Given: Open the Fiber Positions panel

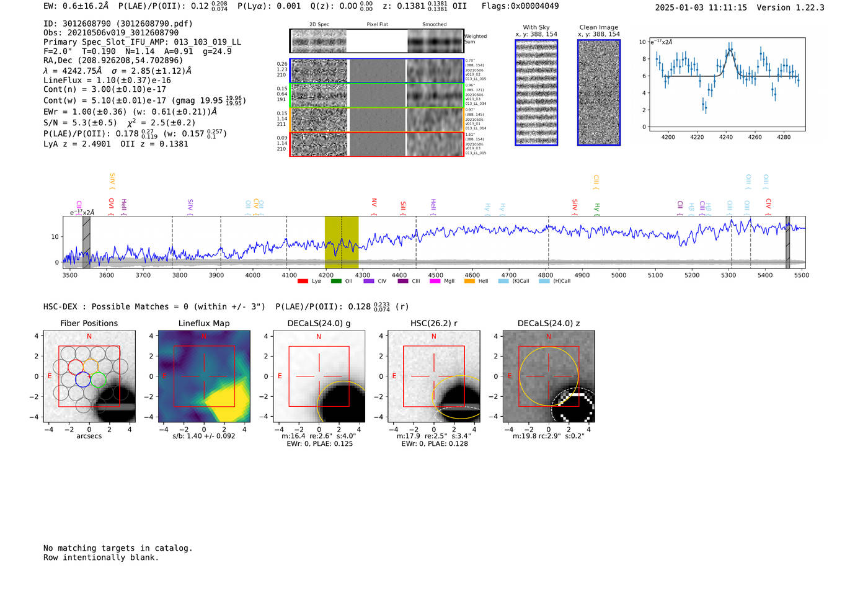Looking at the screenshot, I should (89, 376).
